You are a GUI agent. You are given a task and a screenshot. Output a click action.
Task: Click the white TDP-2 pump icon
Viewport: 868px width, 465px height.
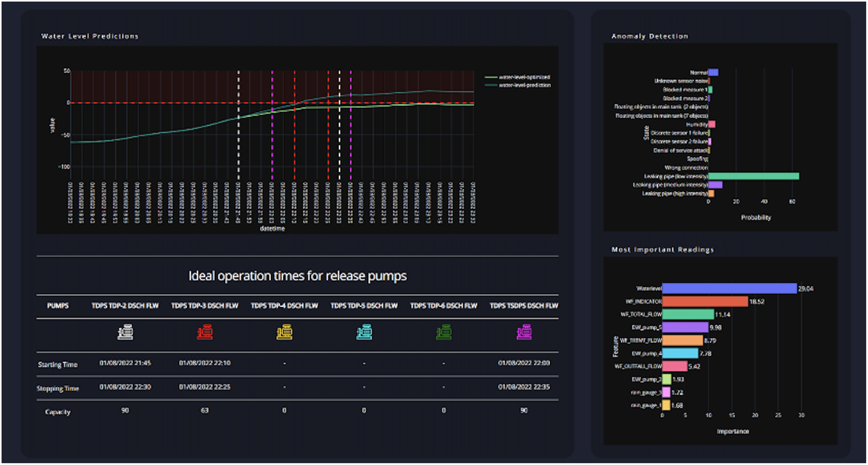click(x=125, y=332)
